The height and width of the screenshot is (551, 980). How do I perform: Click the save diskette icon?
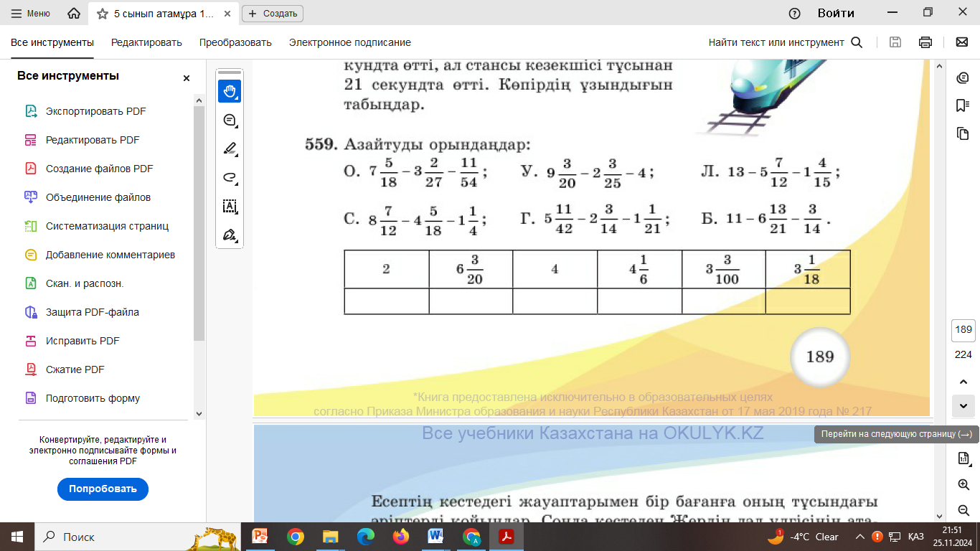[895, 42]
